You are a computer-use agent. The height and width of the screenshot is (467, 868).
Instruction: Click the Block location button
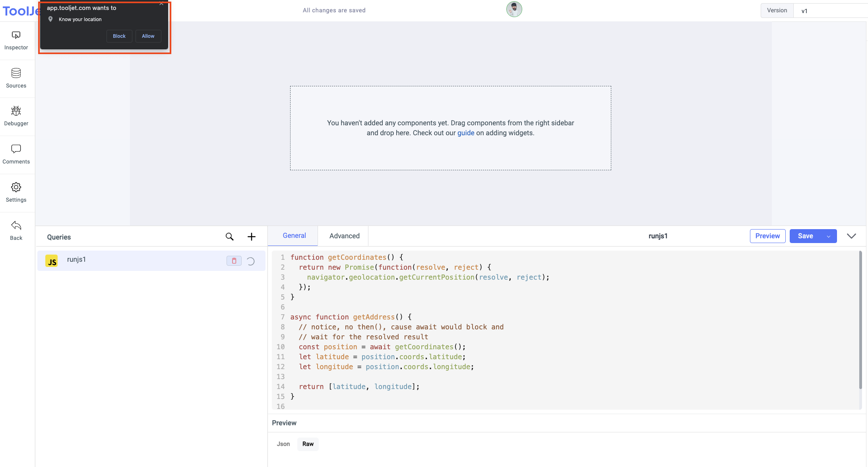click(119, 36)
